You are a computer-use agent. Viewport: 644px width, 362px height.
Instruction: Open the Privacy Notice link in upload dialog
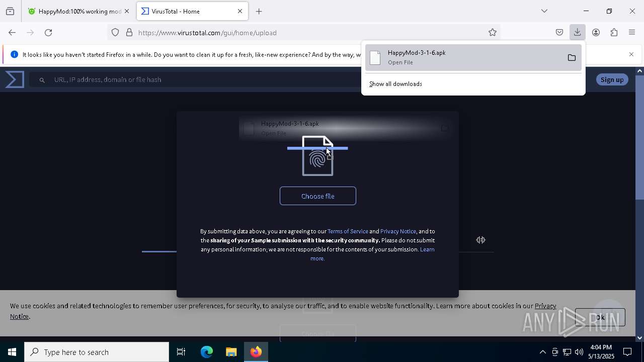[398, 231]
